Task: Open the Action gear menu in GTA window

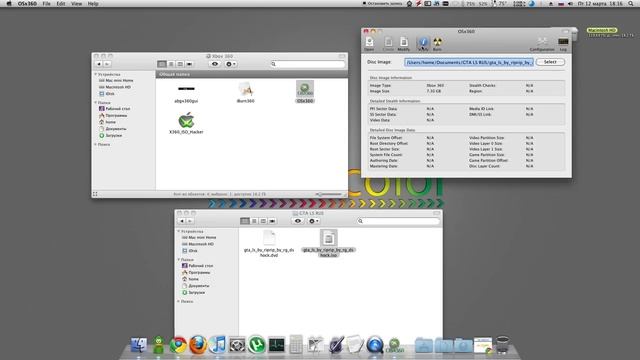Action: point(314,221)
